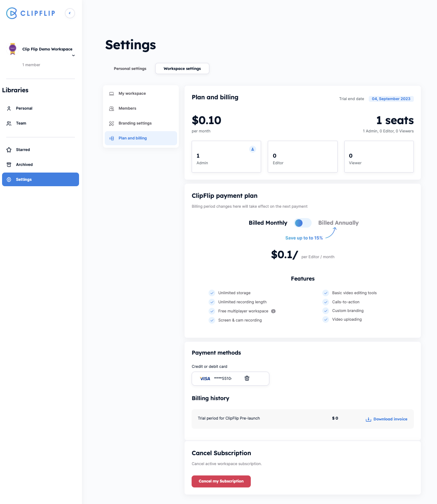Select Billed Annually label
The image size is (437, 504).
pyautogui.click(x=338, y=223)
